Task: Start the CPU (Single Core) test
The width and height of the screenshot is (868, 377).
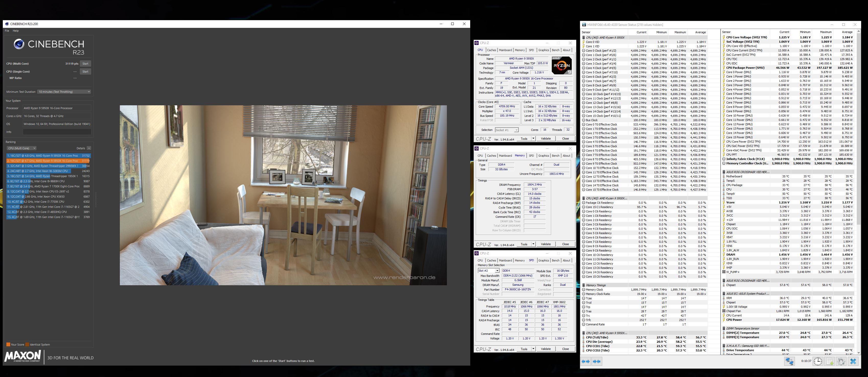Action: click(x=85, y=71)
